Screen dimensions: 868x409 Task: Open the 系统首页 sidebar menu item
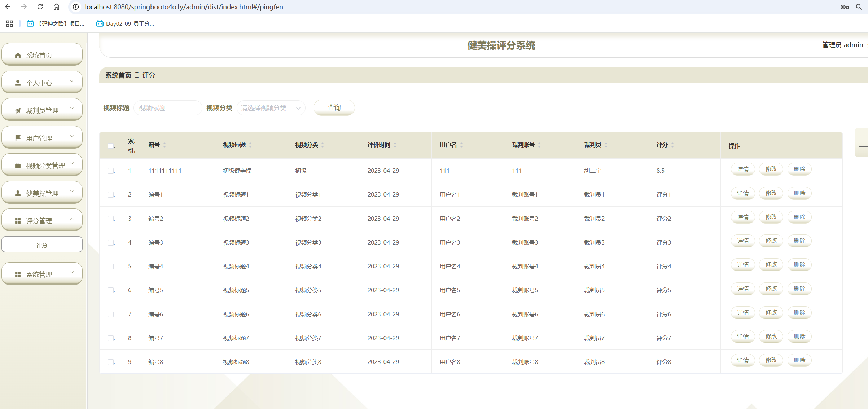[x=42, y=54]
